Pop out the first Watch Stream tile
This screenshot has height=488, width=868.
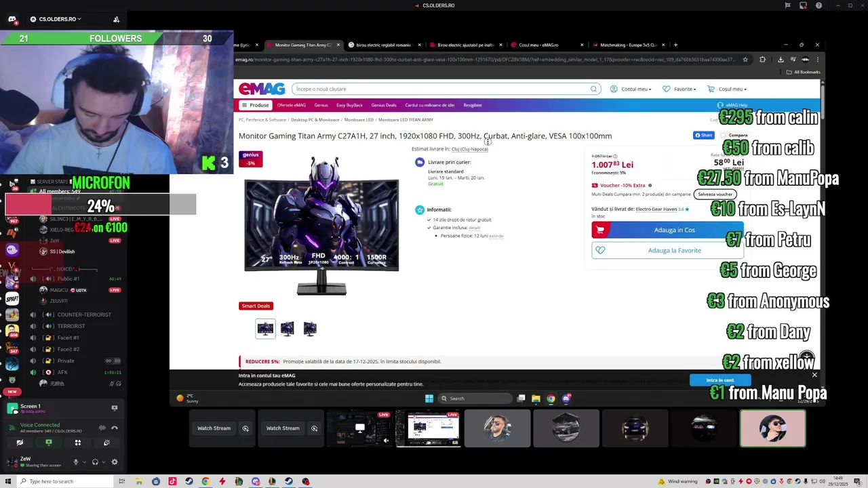[x=245, y=428]
